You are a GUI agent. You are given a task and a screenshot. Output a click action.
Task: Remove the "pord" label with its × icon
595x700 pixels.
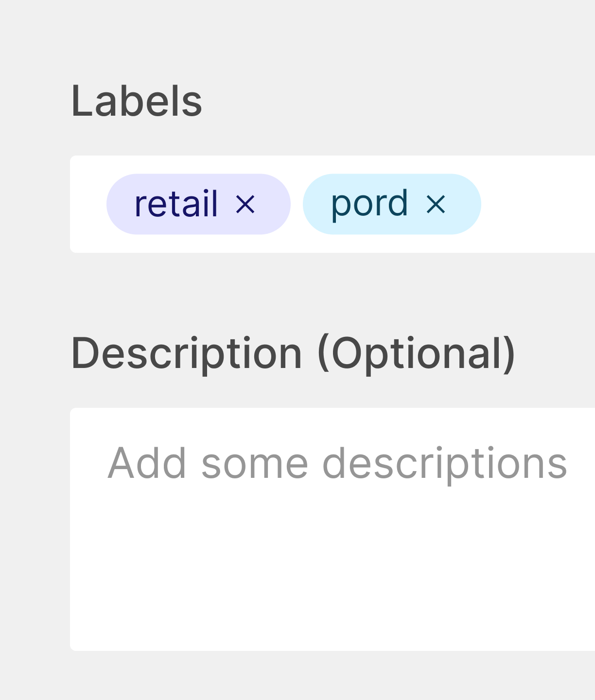coord(436,204)
